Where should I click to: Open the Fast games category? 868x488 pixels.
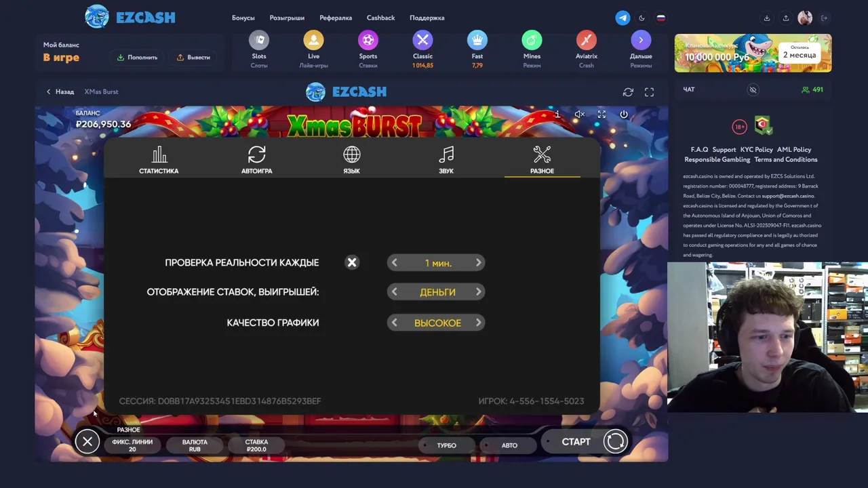click(x=477, y=49)
